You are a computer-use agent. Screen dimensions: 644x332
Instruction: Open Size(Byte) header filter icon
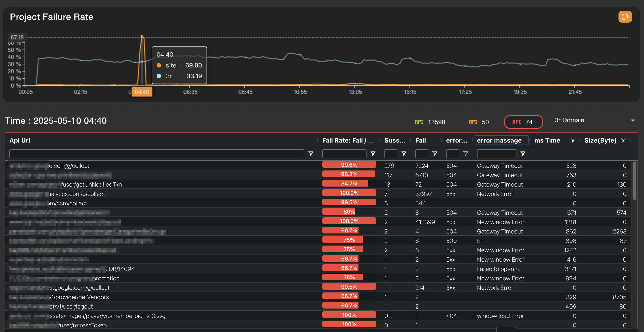coord(623,140)
